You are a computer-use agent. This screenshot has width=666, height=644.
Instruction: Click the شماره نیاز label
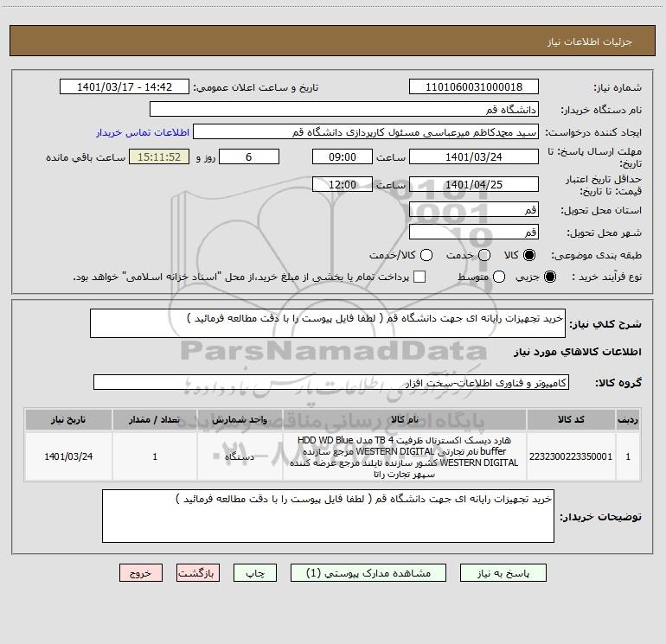click(618, 87)
